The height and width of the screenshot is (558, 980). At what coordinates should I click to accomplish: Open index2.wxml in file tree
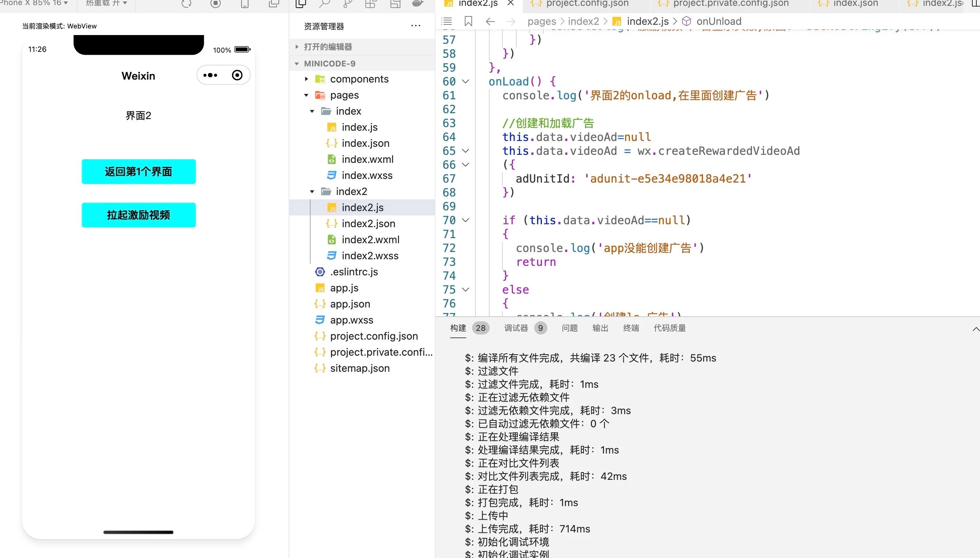point(371,240)
